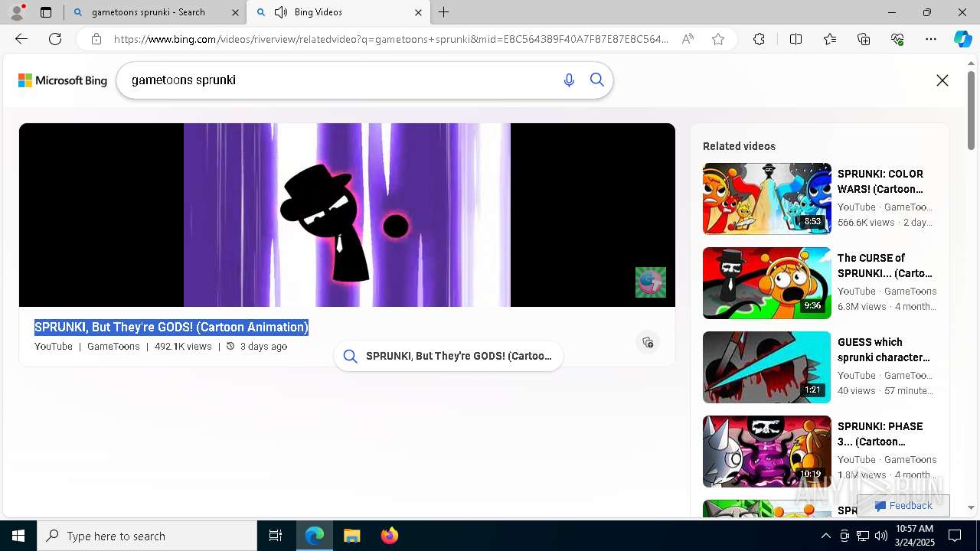Open Microsoft Edge from taskbar
Image resolution: width=980 pixels, height=551 pixels.
(x=315, y=536)
